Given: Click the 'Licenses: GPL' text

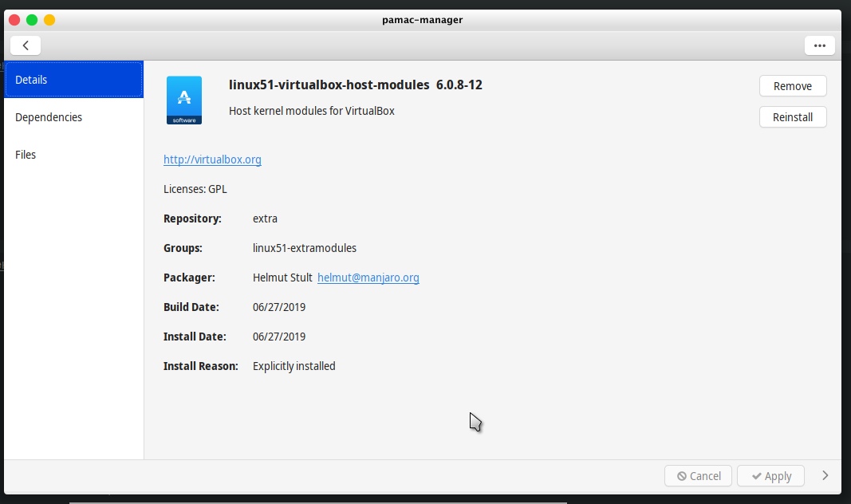Looking at the screenshot, I should pyautogui.click(x=195, y=189).
